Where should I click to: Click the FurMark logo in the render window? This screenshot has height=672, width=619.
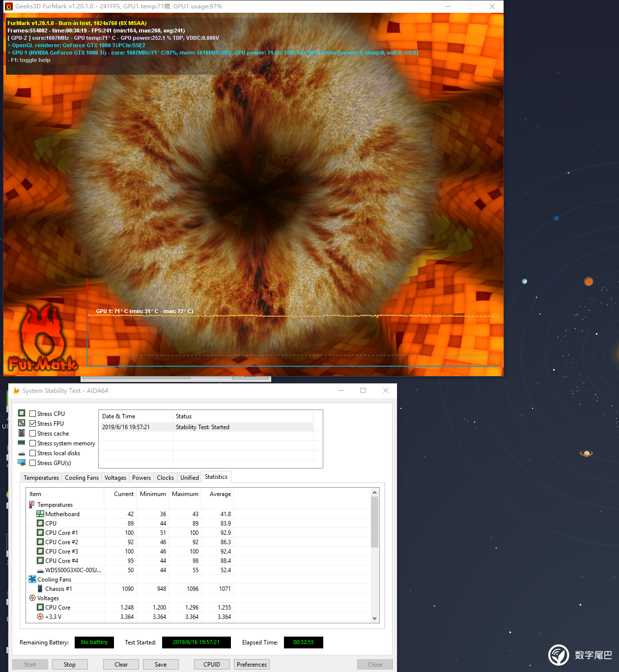tap(43, 337)
